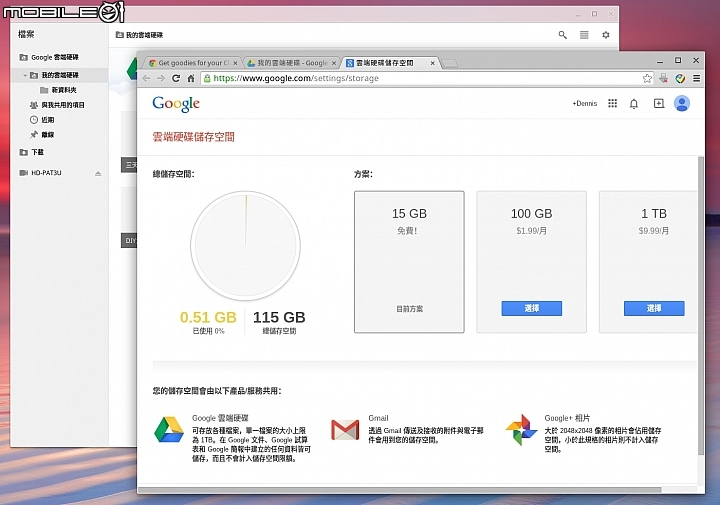The image size is (720, 505).
Task: Click the search icon in Files window
Action: (562, 35)
